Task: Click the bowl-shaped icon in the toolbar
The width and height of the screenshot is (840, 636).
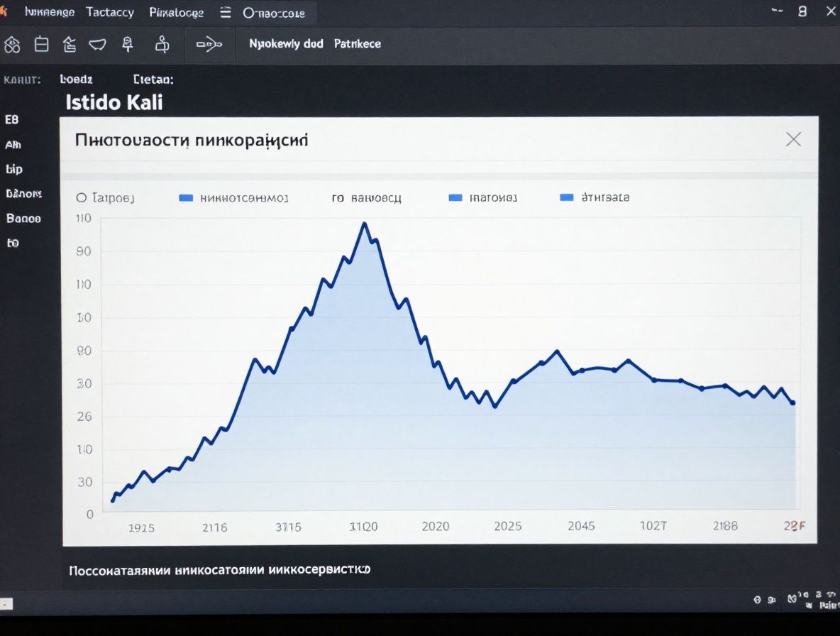Action: 97,44
